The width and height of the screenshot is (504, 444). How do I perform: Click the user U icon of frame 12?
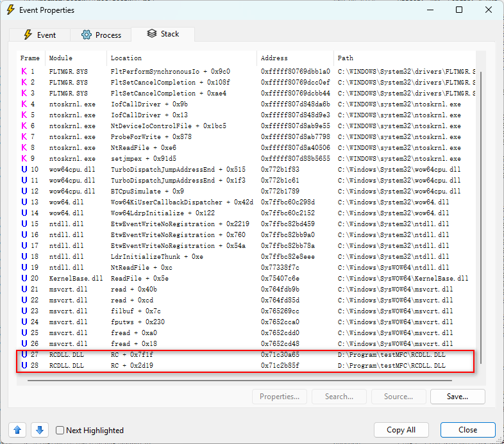[24, 191]
